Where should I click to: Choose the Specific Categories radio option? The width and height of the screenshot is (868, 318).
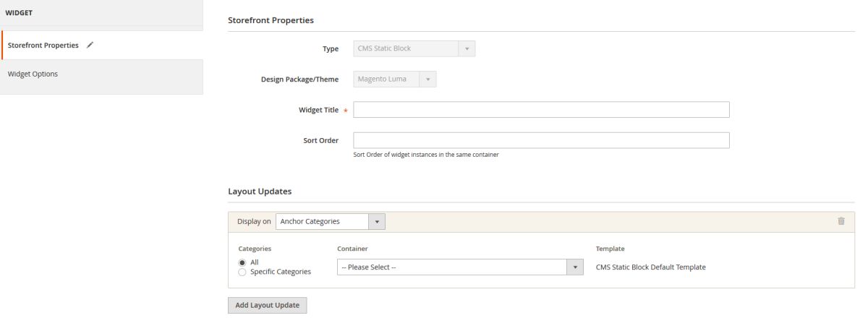[x=242, y=272]
